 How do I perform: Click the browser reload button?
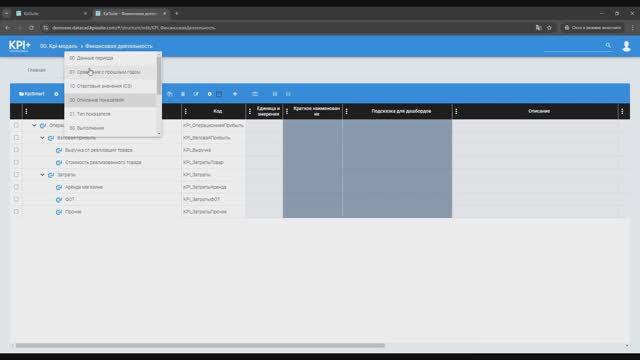coord(31,28)
